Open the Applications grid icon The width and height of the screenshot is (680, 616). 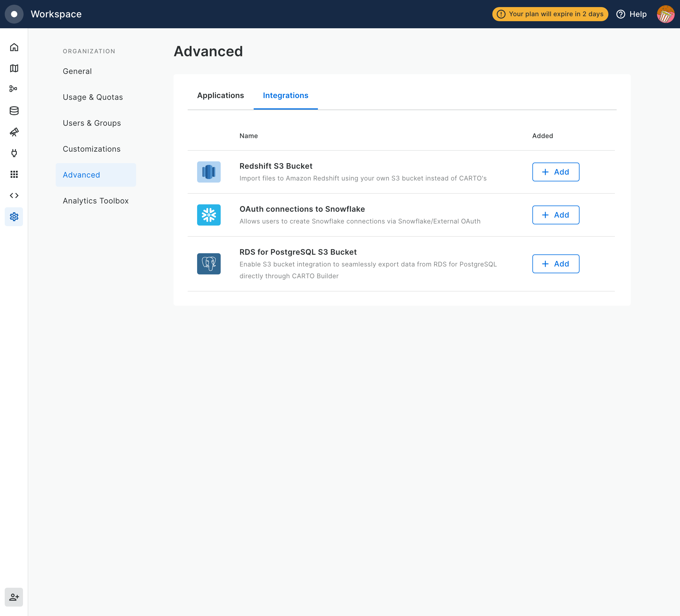(x=14, y=174)
